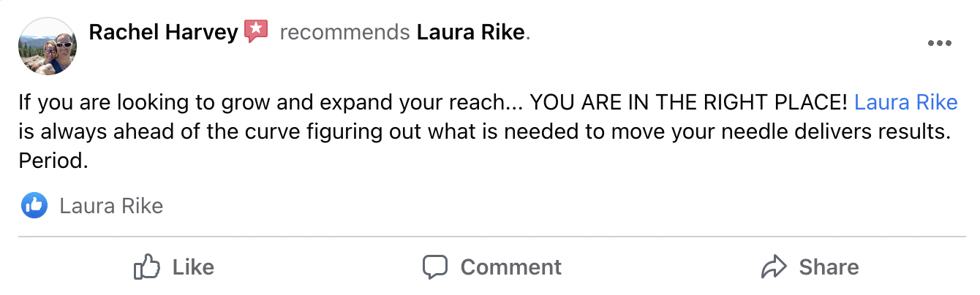
Task: Click the speech bubble Comment icon
Action: tap(434, 267)
